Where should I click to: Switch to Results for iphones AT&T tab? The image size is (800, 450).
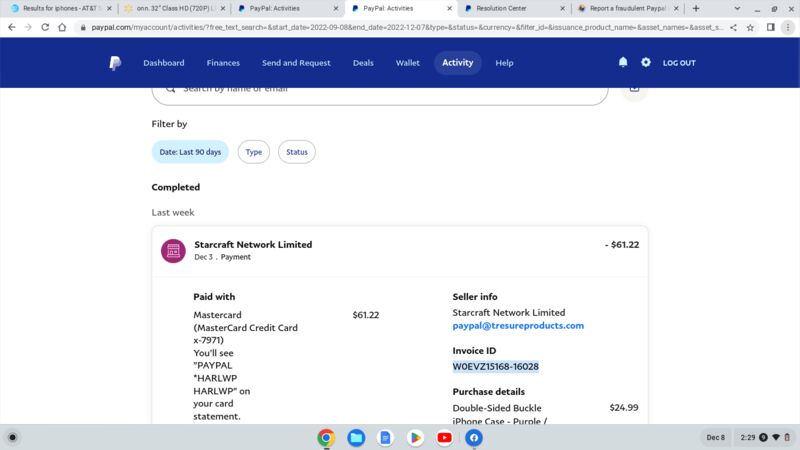(x=59, y=9)
